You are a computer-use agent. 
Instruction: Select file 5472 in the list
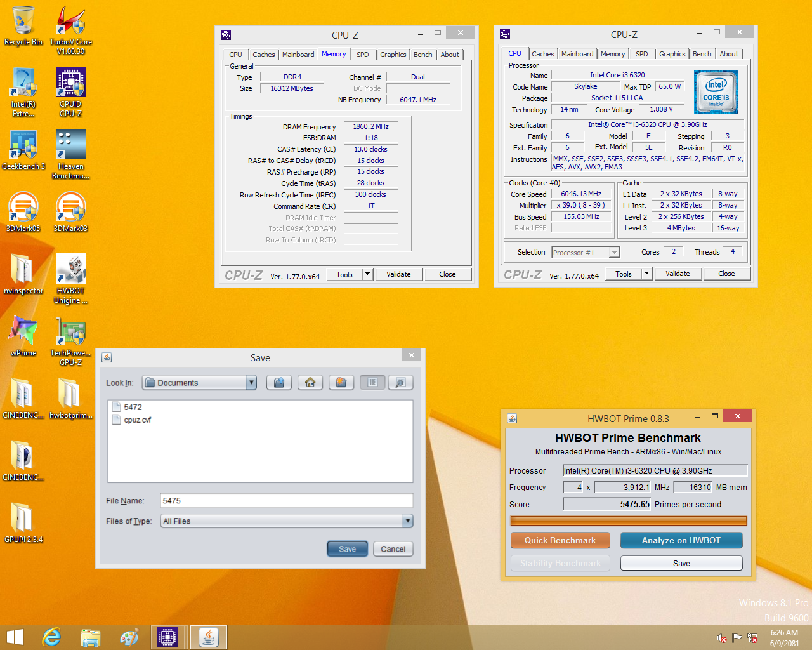click(x=127, y=407)
